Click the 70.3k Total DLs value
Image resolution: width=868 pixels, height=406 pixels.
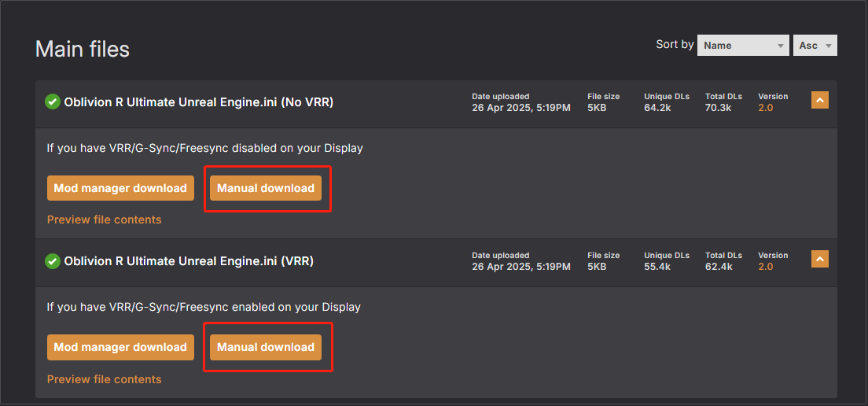[x=718, y=108]
